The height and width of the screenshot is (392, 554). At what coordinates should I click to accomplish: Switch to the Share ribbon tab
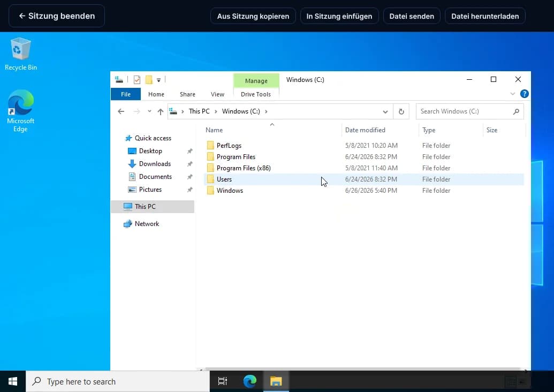click(x=187, y=94)
